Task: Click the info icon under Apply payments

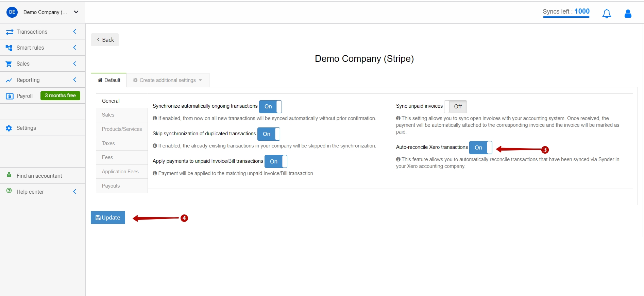Action: coord(155,173)
